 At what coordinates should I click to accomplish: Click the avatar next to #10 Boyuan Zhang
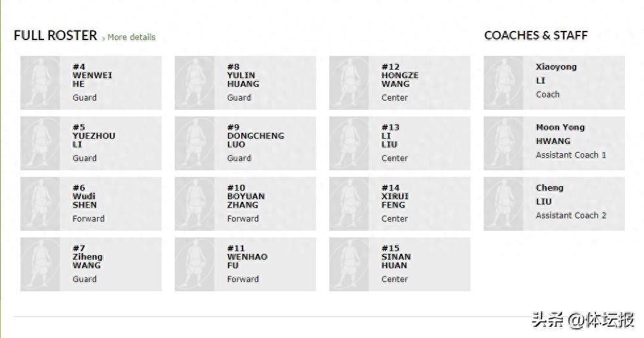195,204
